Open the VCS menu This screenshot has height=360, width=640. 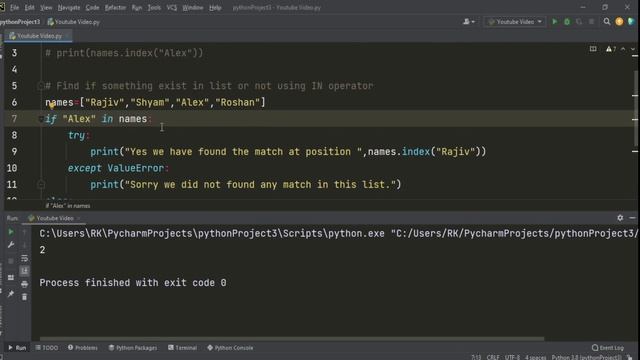(172, 7)
